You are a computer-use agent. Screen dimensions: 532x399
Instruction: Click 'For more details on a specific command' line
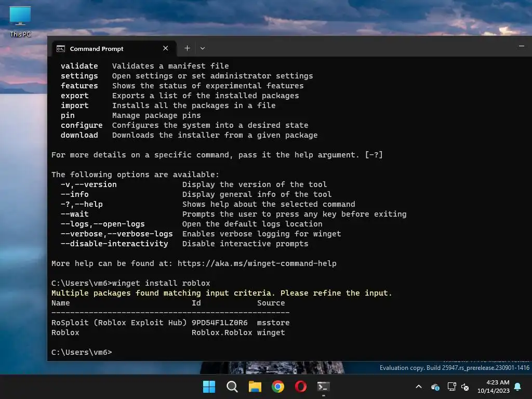click(217, 155)
